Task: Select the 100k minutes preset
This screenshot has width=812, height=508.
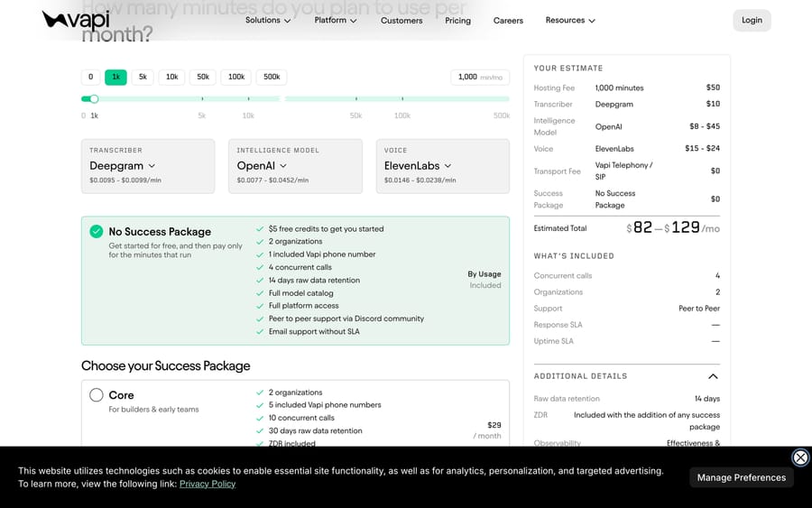Action: (x=236, y=78)
